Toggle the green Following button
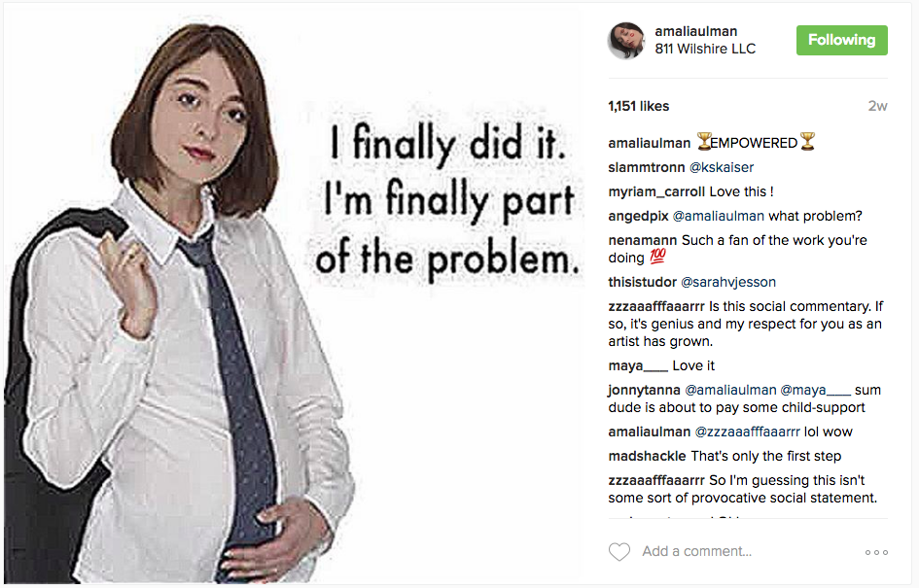This screenshot has height=588, width=919. 841,41
